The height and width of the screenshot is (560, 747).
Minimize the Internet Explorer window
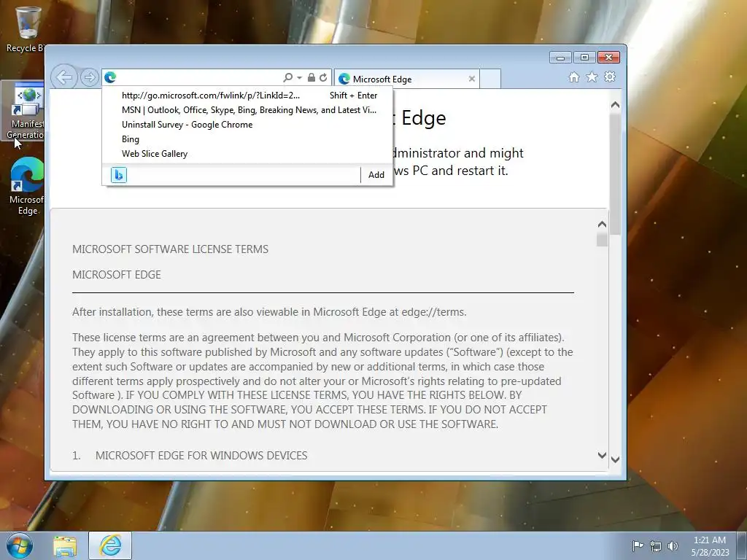coord(560,58)
